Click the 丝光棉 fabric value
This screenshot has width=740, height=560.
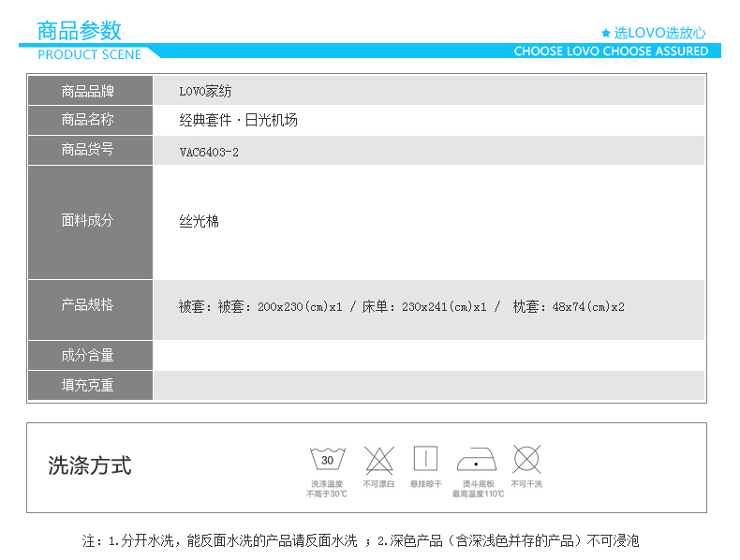199,221
